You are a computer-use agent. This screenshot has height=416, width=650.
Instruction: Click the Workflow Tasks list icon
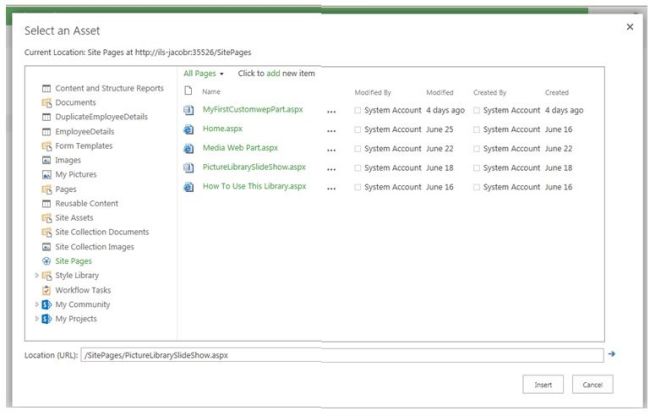(46, 290)
